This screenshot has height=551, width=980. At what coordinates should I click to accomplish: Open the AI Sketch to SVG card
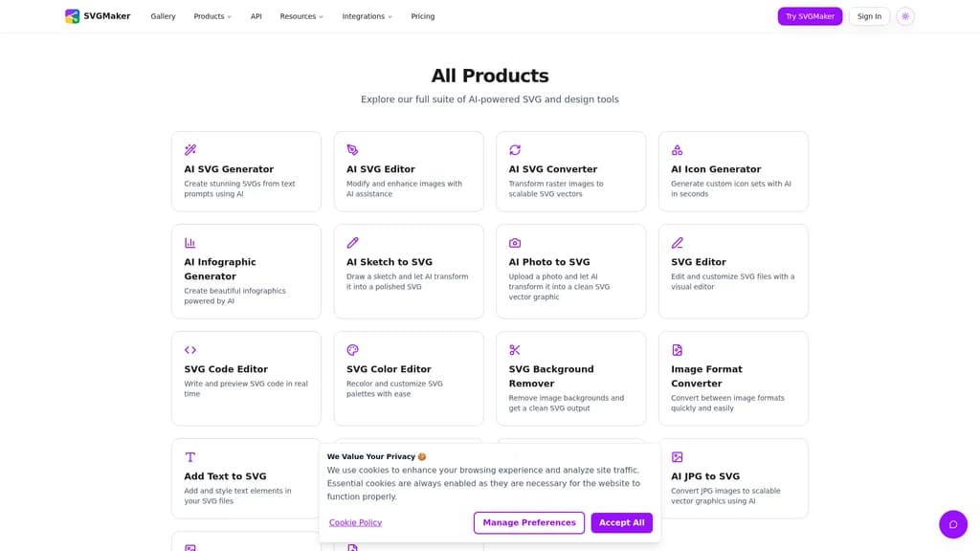[408, 271]
